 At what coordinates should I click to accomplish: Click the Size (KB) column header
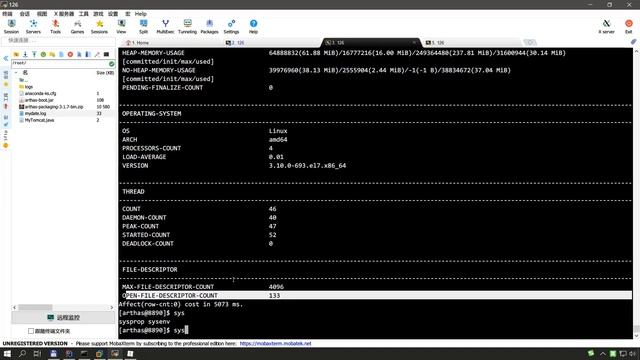point(105,73)
